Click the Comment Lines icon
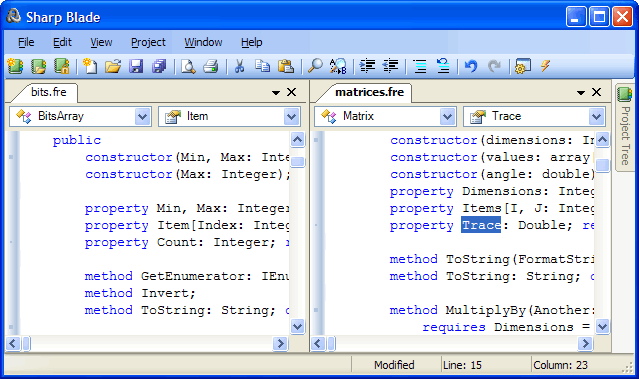Viewport: 639px width, 379px height. pyautogui.click(x=419, y=66)
